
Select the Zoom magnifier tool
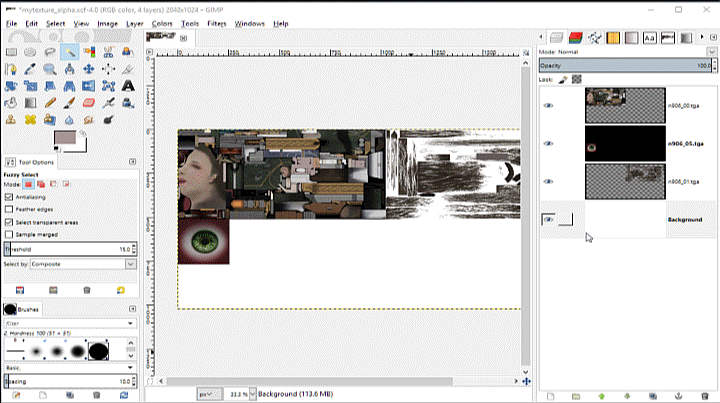pos(51,69)
